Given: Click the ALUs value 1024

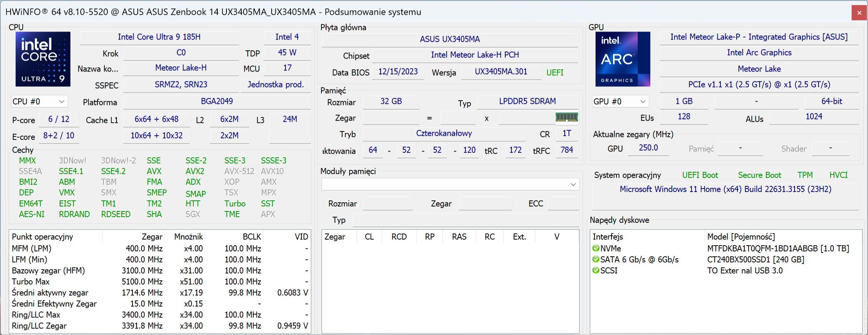Looking at the screenshot, I should click(x=814, y=117).
